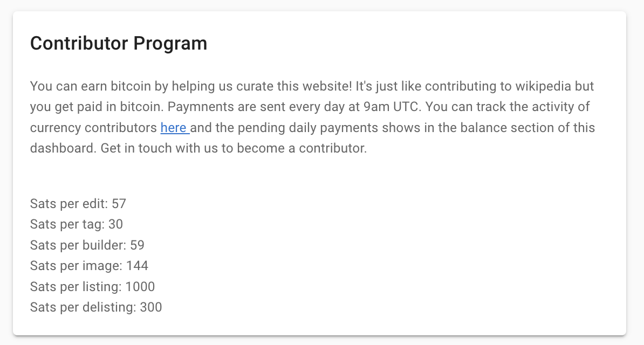644x345 pixels.
Task: Click the value 144 for images
Action: pos(137,266)
